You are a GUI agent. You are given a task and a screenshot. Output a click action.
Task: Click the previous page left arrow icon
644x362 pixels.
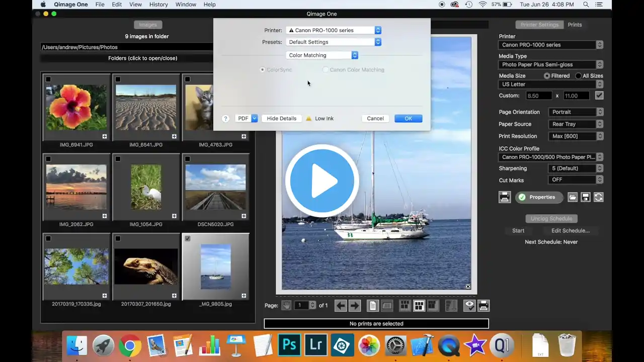pos(341,305)
